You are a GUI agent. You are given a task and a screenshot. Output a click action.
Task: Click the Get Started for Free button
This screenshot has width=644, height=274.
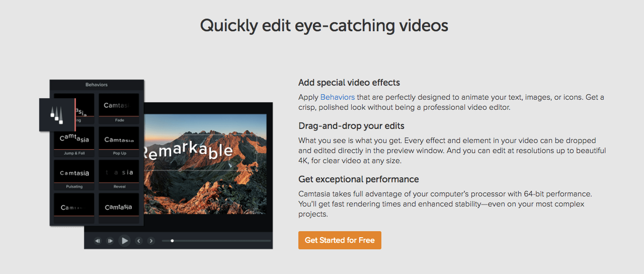click(340, 240)
